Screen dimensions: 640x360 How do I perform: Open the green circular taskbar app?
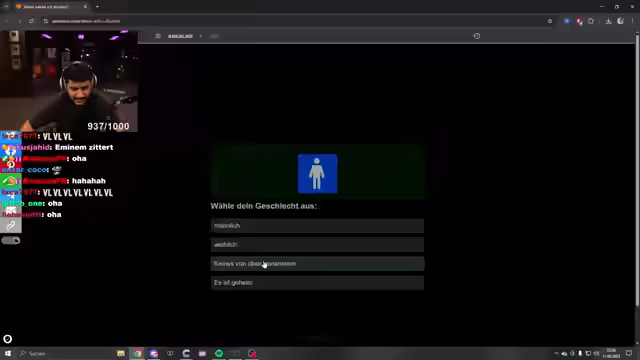tap(219, 353)
